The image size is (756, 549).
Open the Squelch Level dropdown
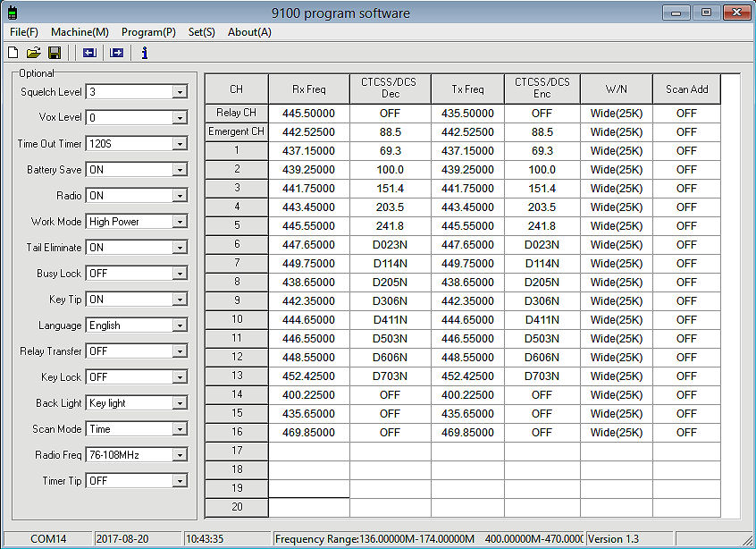point(180,92)
